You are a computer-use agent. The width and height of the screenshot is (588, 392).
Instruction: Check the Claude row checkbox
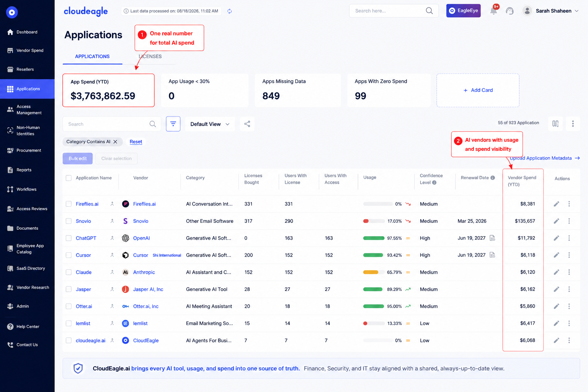pos(69,272)
